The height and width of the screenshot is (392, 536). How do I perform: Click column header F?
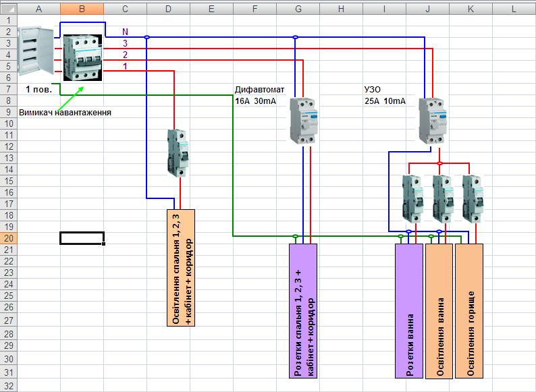(x=254, y=9)
